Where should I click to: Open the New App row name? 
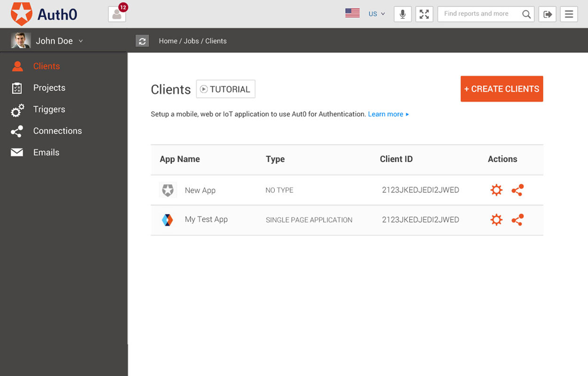pos(200,190)
